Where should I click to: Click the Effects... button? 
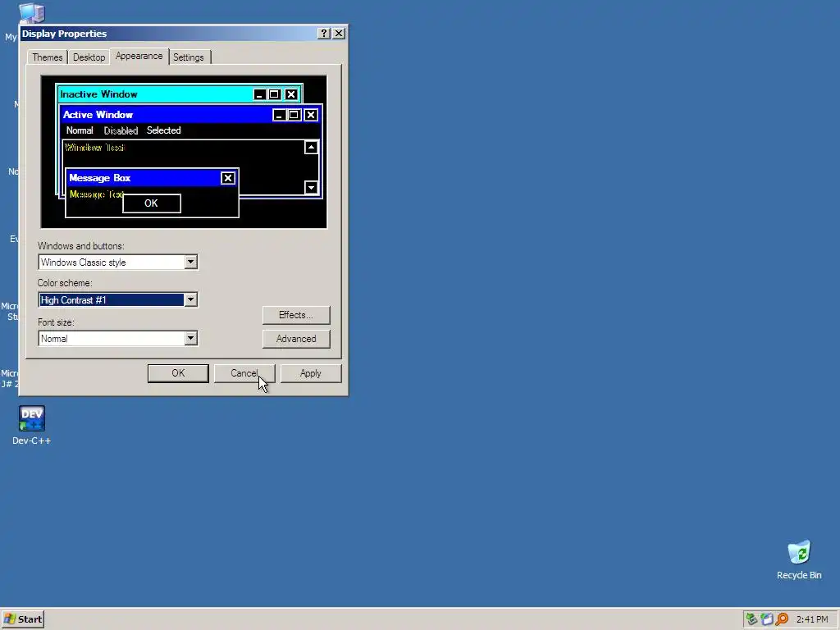(296, 315)
